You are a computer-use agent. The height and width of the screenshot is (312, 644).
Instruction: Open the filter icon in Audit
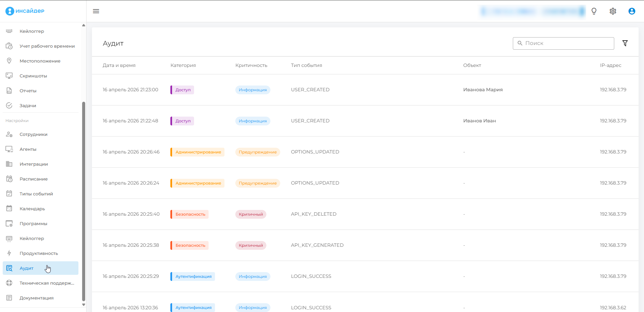point(625,43)
